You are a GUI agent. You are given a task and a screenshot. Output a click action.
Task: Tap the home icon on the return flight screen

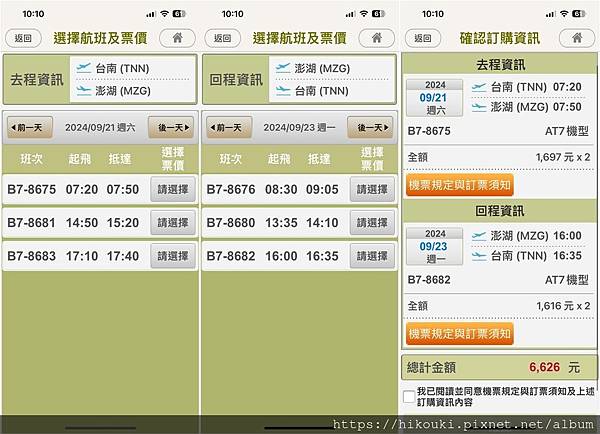pyautogui.click(x=377, y=38)
